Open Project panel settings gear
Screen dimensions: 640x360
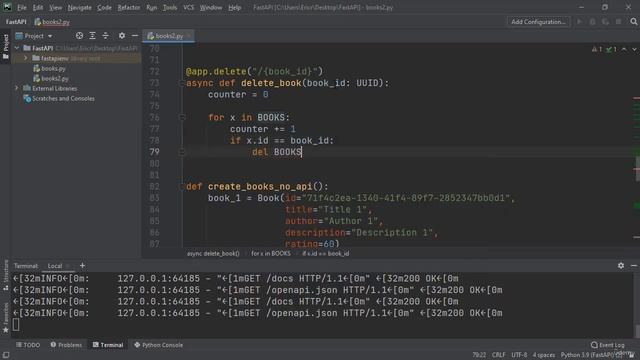click(x=122, y=36)
